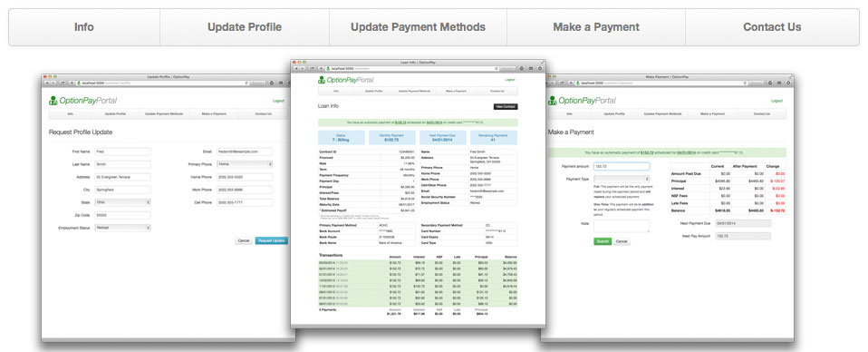Click OptionPay logo in Loan Info window
868x352 pixels.
346,80
